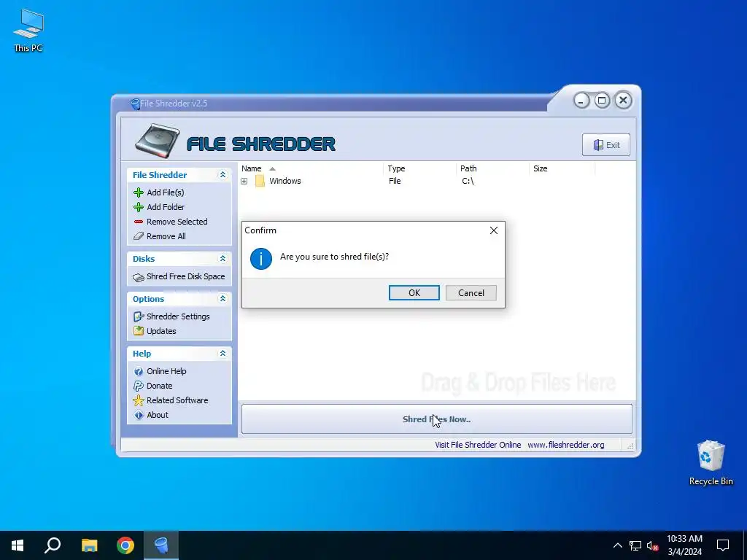The height and width of the screenshot is (560, 747).
Task: Select Add File(s) menu entry text
Action: [x=166, y=192]
